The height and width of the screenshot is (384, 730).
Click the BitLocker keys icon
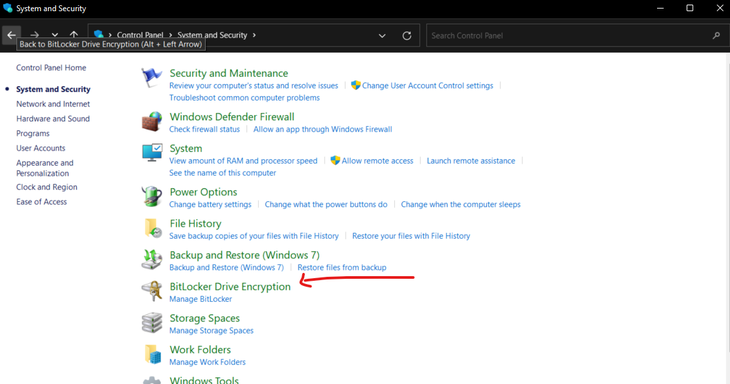pos(152,291)
